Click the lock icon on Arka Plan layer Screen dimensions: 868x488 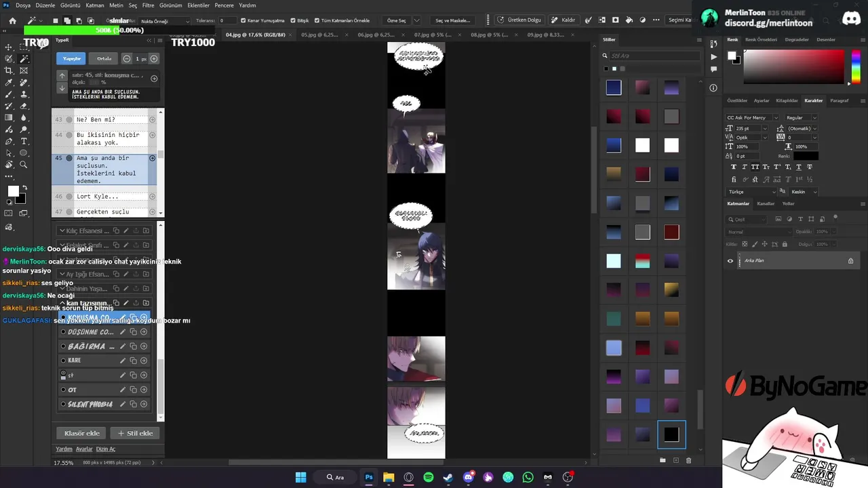(x=850, y=260)
